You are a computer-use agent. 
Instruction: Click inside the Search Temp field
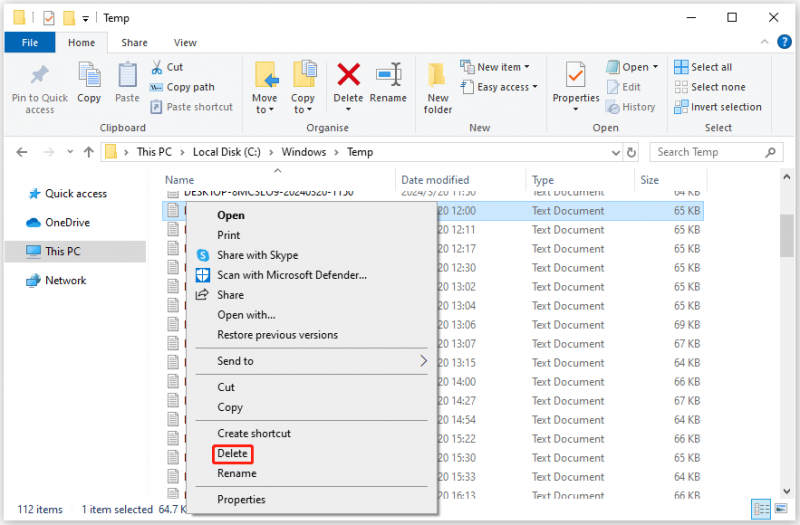pos(709,152)
